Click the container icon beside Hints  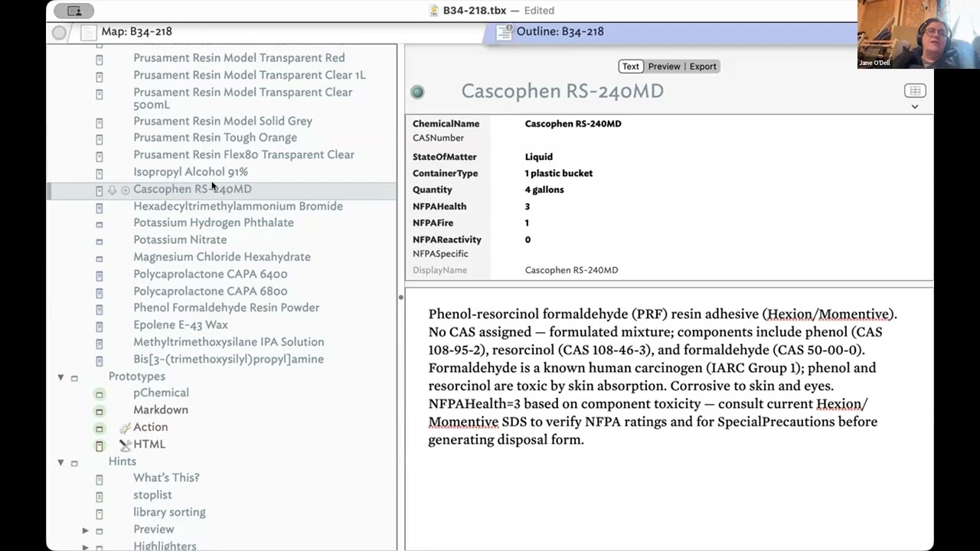coord(74,462)
